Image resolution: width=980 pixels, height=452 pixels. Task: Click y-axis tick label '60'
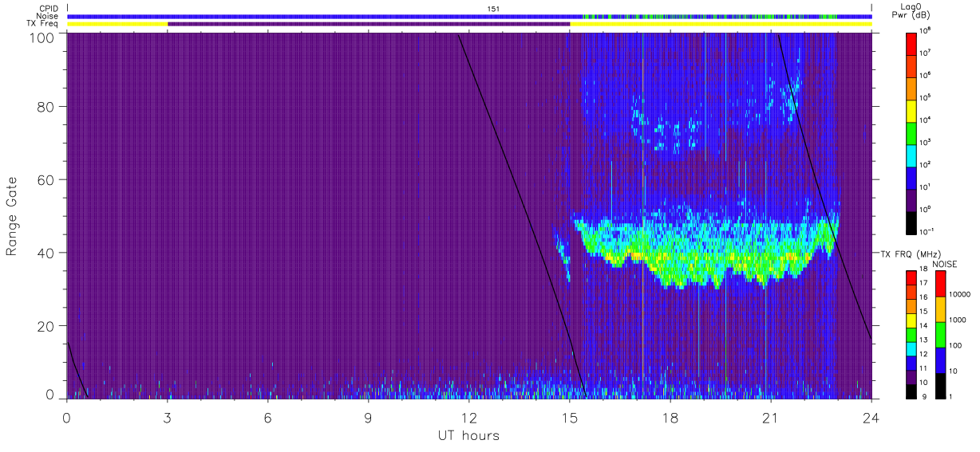(45, 179)
